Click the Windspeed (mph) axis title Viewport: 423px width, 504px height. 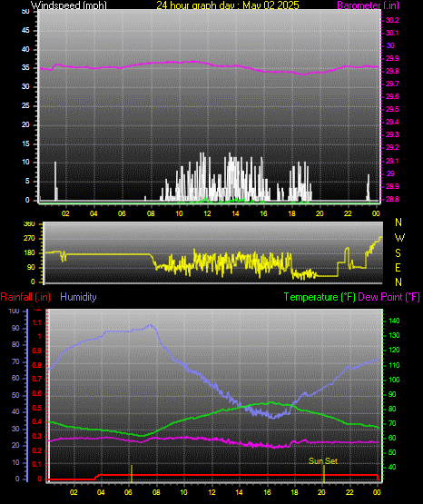[x=69, y=5]
